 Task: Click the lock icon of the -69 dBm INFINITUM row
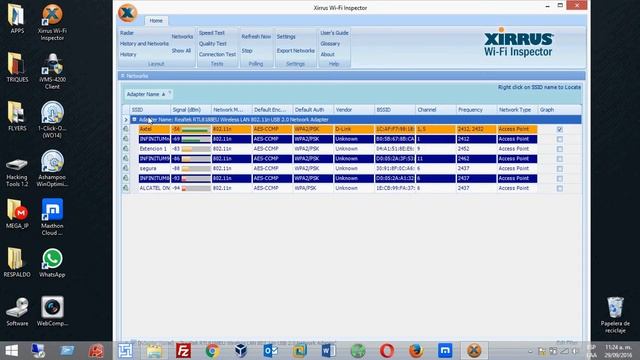coord(126,139)
